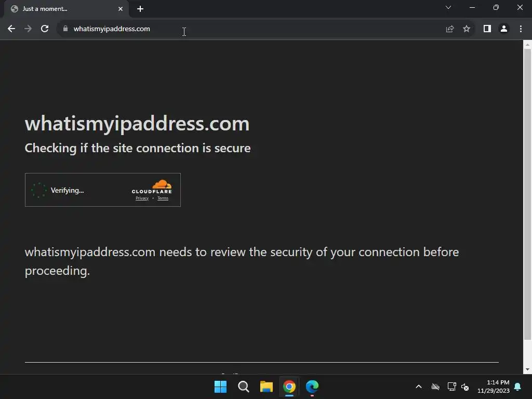
Task: Open File Explorer from the taskbar
Action: [x=267, y=387]
